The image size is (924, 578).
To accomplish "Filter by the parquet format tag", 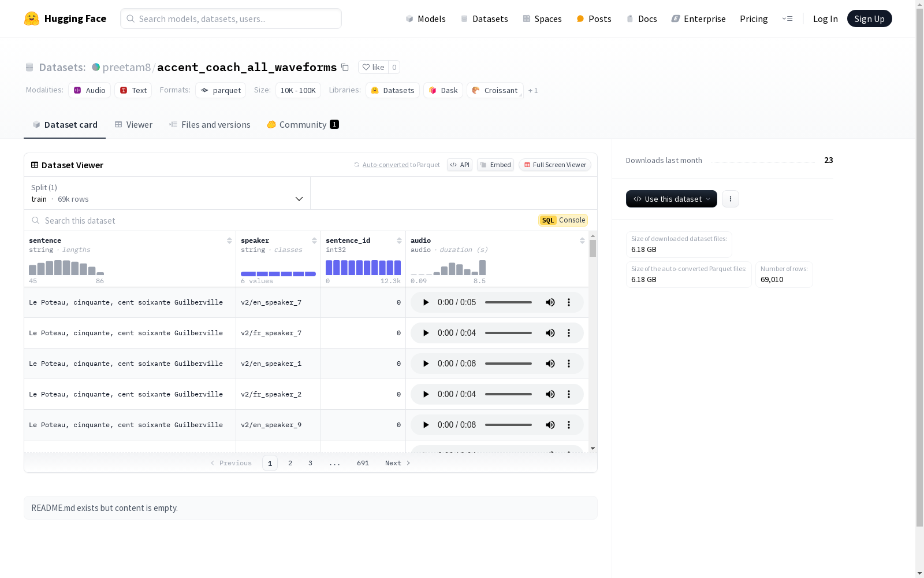I will tap(221, 90).
